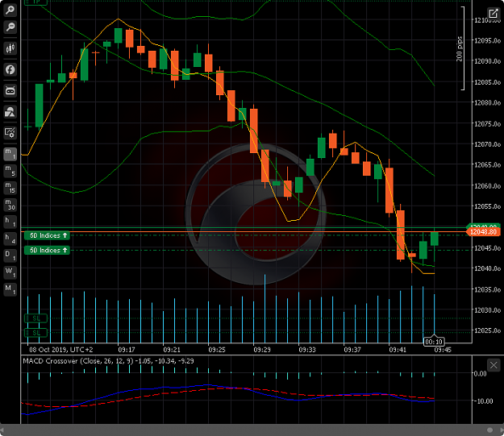504x436 pixels.
Task: Select the upper 50 Indices position label
Action: tap(48, 235)
